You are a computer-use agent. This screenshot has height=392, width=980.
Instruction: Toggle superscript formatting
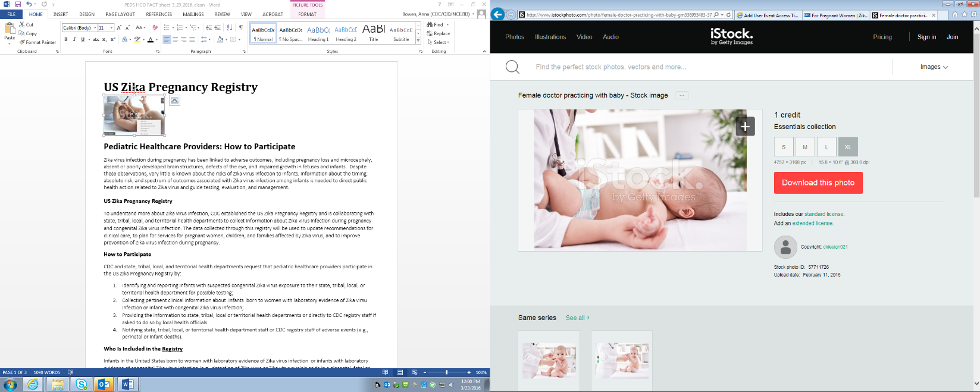click(x=112, y=39)
